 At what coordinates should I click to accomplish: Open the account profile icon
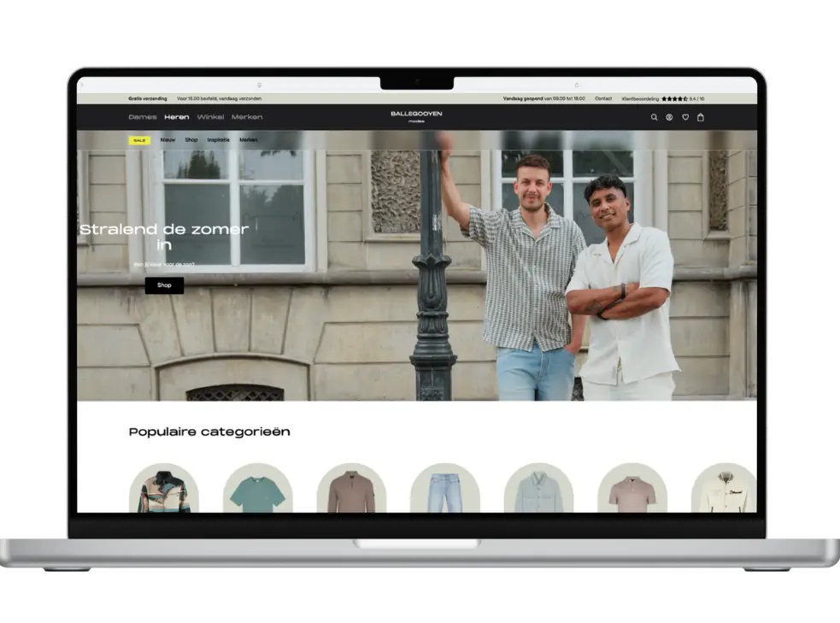click(669, 117)
